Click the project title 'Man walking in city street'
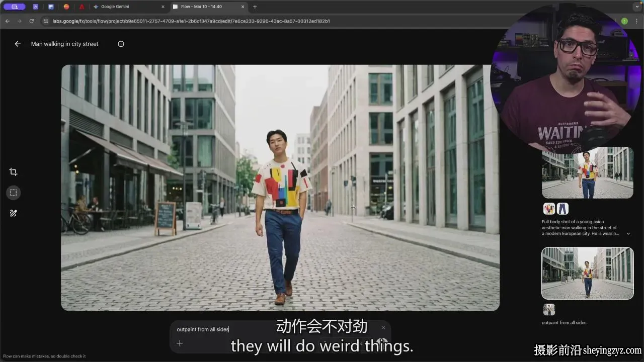This screenshot has width=644, height=362. tap(65, 44)
